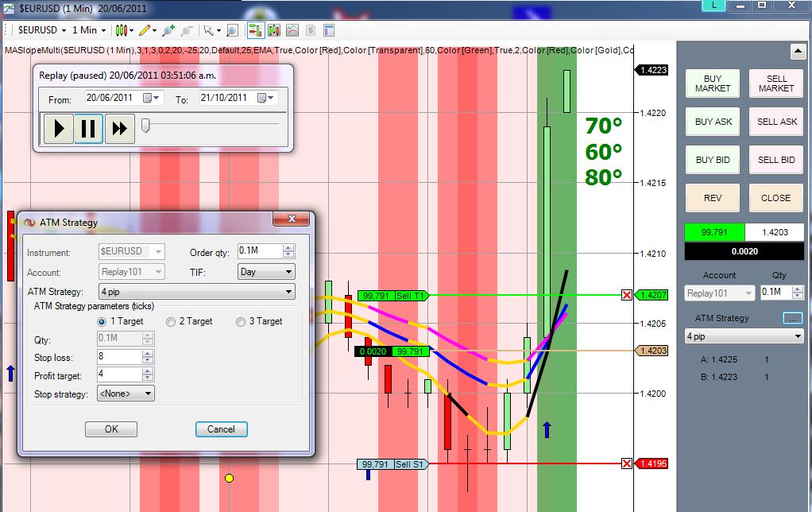Select the 3 Target radio button

coord(240,322)
